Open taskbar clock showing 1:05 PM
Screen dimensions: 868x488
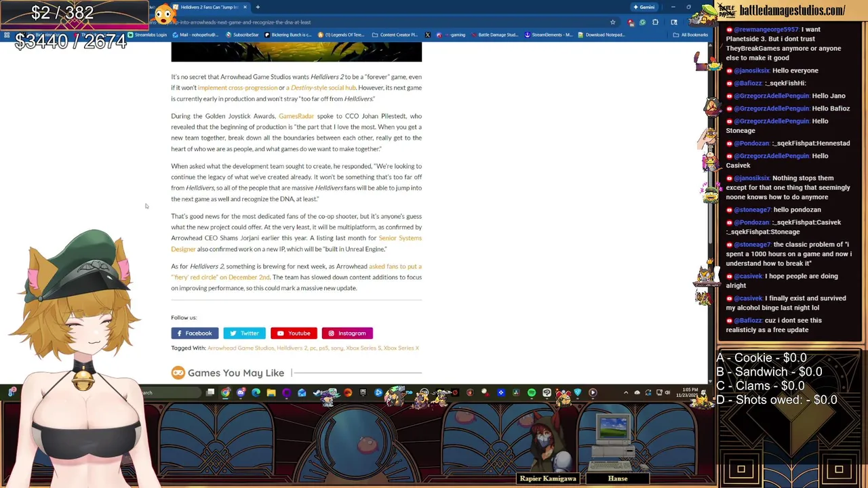690,392
